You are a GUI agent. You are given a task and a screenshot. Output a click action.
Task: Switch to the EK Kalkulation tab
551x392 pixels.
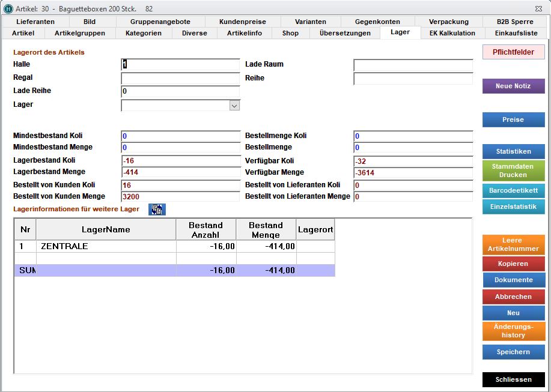[x=452, y=33]
